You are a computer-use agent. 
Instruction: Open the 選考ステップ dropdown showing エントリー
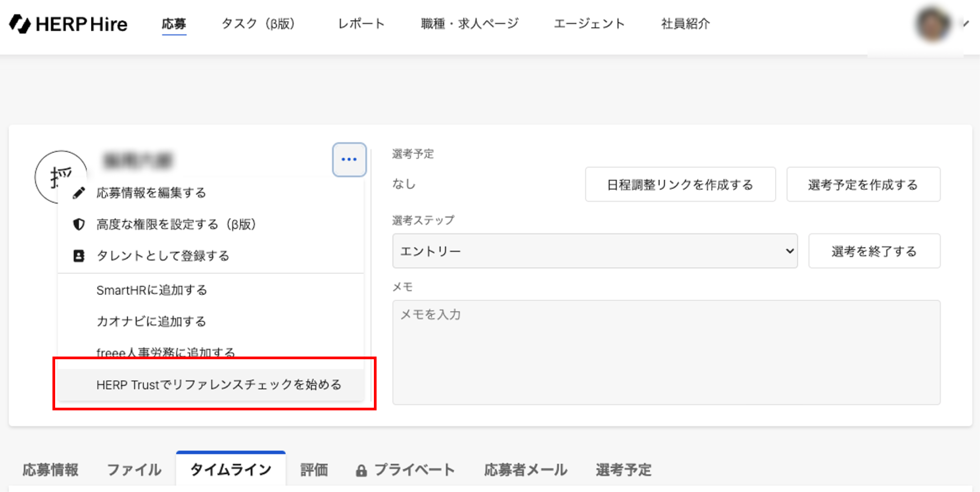595,251
